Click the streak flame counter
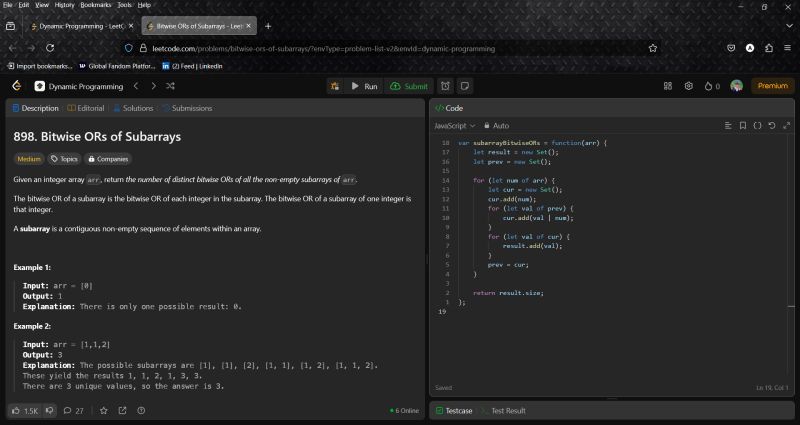The image size is (800, 425). 712,86
